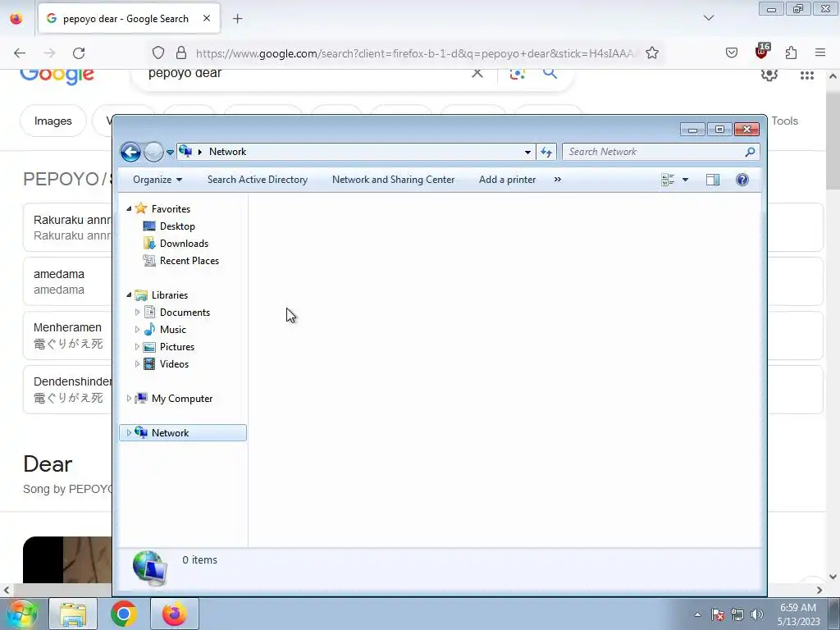Search by image with Google Lens

click(517, 74)
